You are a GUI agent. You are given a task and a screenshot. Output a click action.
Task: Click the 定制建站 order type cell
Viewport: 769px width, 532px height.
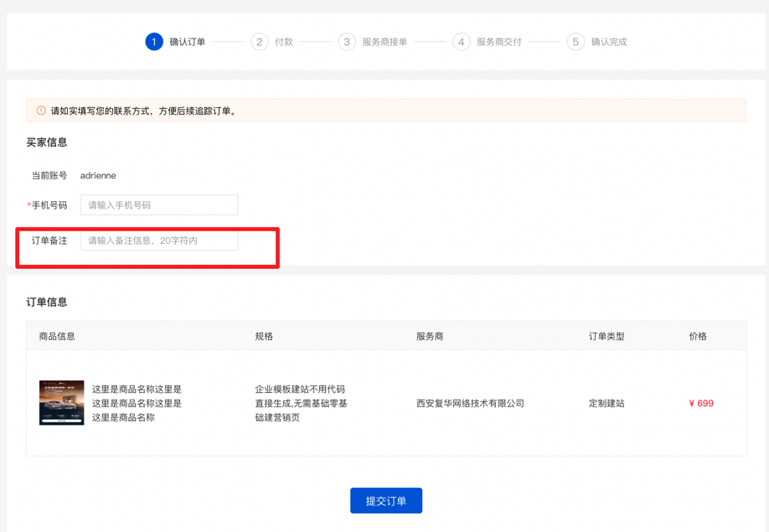(x=606, y=404)
